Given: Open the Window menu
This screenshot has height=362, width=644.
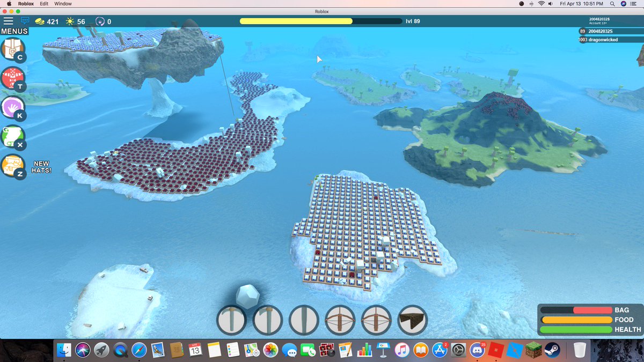Looking at the screenshot, I should click(x=63, y=4).
